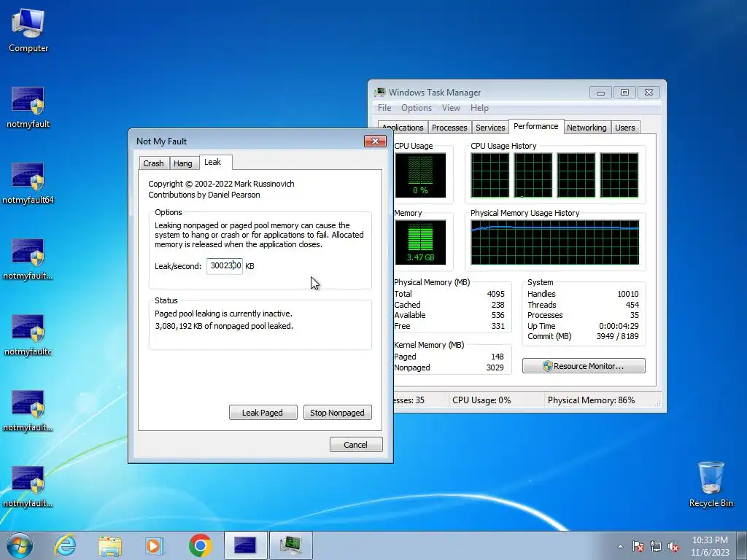The image size is (747, 560).
Task: Select the notmyfault64 desktop shortcut
Action: 28,183
